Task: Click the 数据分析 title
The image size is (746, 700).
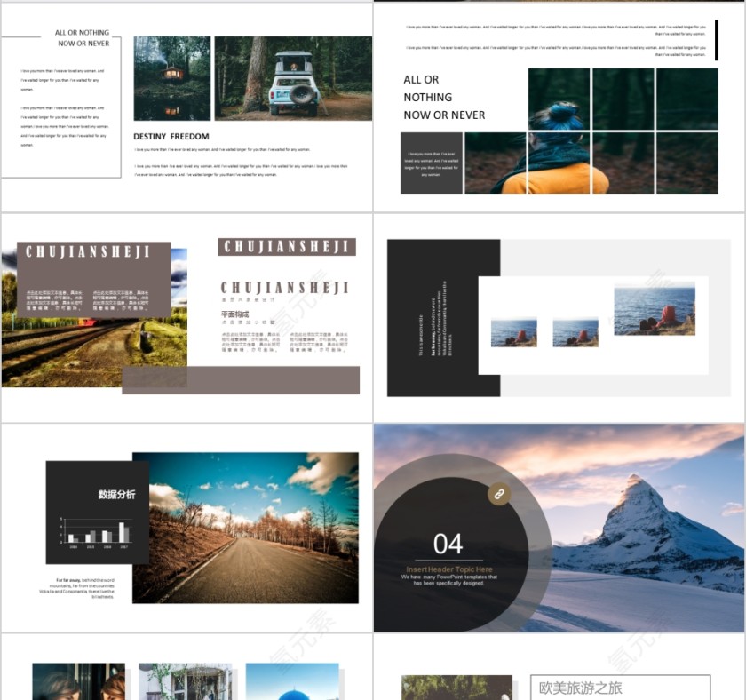Action: (x=116, y=495)
